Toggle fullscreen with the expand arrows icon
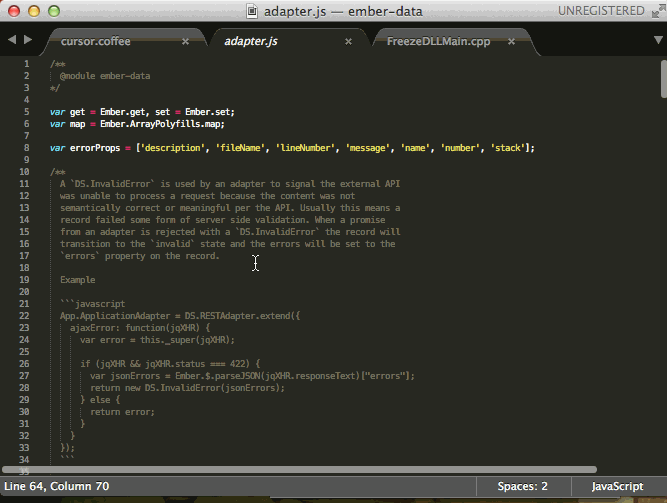The image size is (667, 503). click(658, 11)
